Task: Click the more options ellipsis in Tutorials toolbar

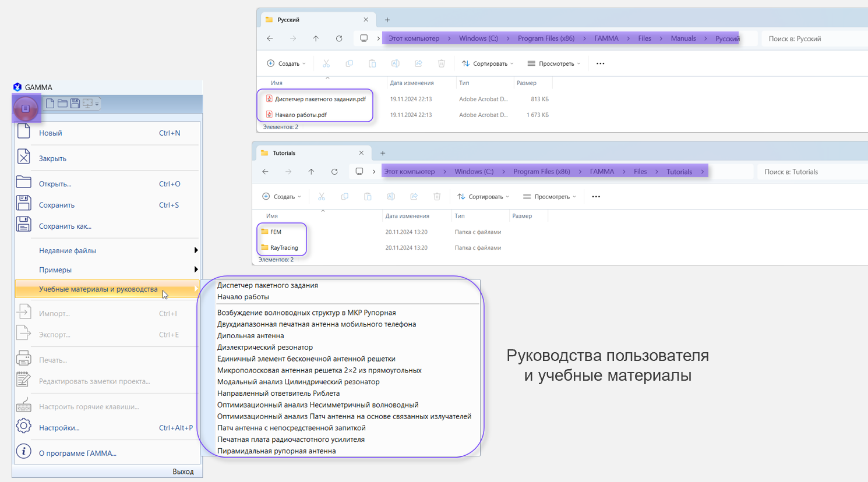Action: click(x=596, y=197)
